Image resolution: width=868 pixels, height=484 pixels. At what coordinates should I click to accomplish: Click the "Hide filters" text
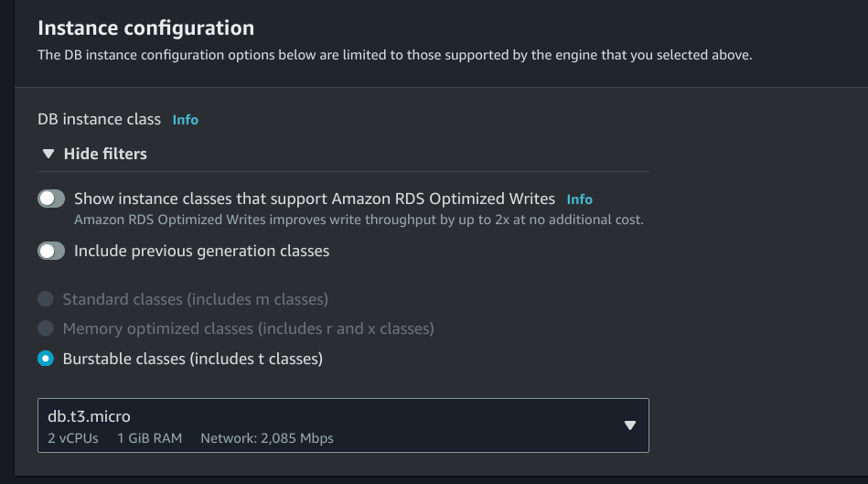tap(105, 154)
